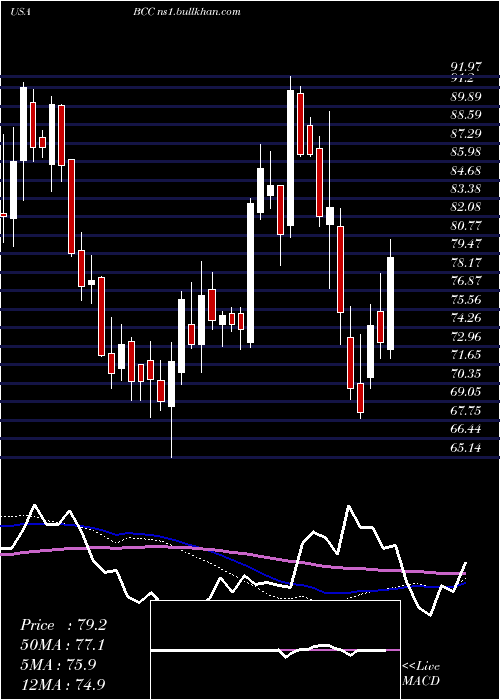Select the 87.29 price axis label

(466, 133)
